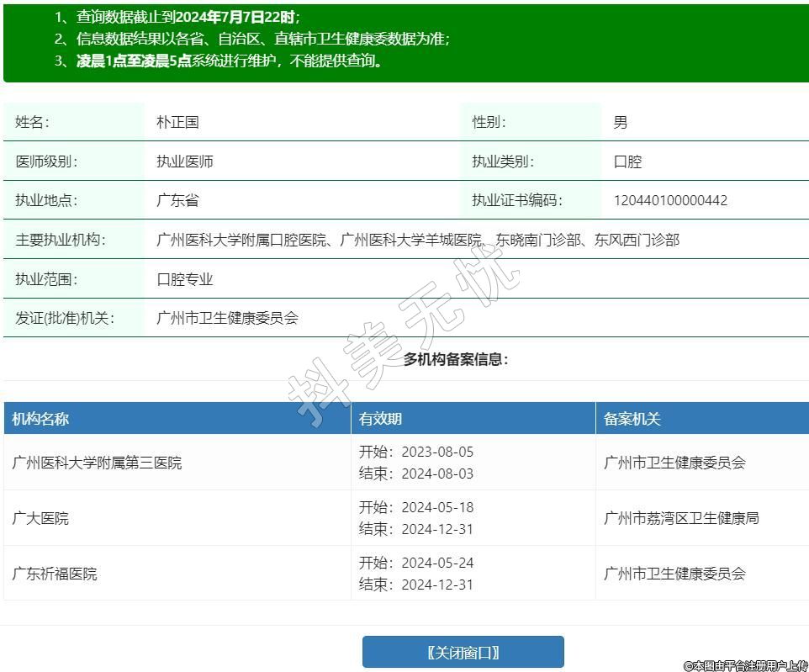This screenshot has height=672, width=809.
Task: Select the 多机构备案信息 section heading
Action: pyautogui.click(x=456, y=359)
